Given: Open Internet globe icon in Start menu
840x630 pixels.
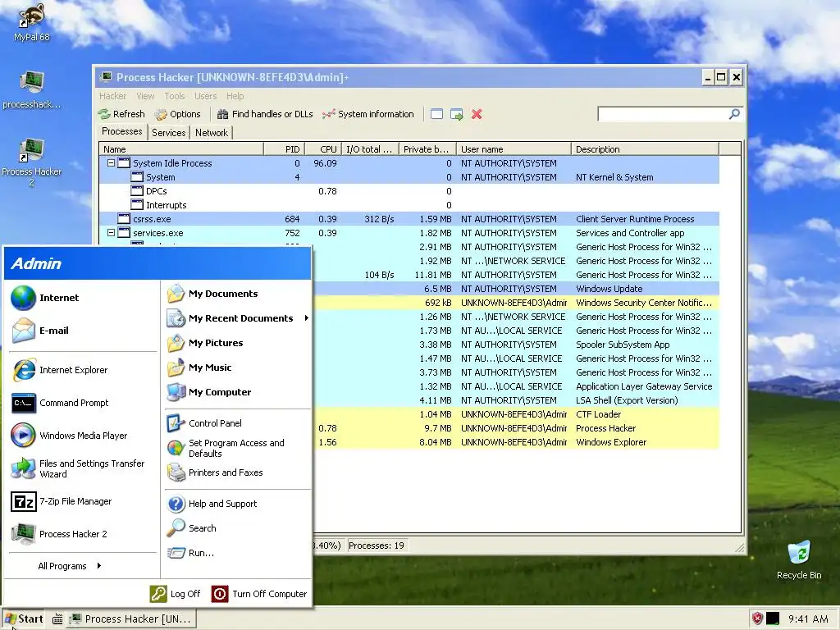Looking at the screenshot, I should click(24, 298).
